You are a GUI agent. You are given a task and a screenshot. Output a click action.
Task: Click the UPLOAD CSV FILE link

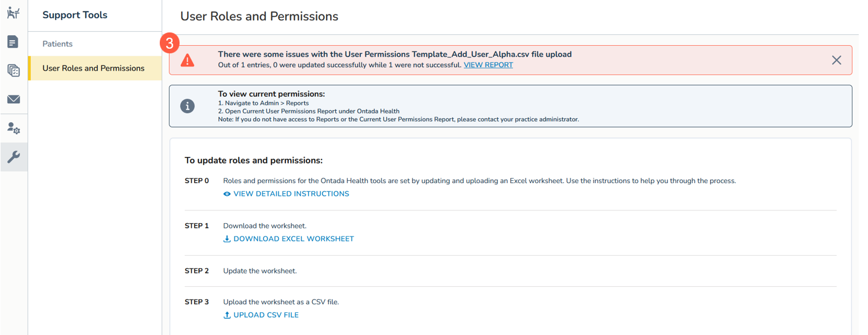pos(266,315)
